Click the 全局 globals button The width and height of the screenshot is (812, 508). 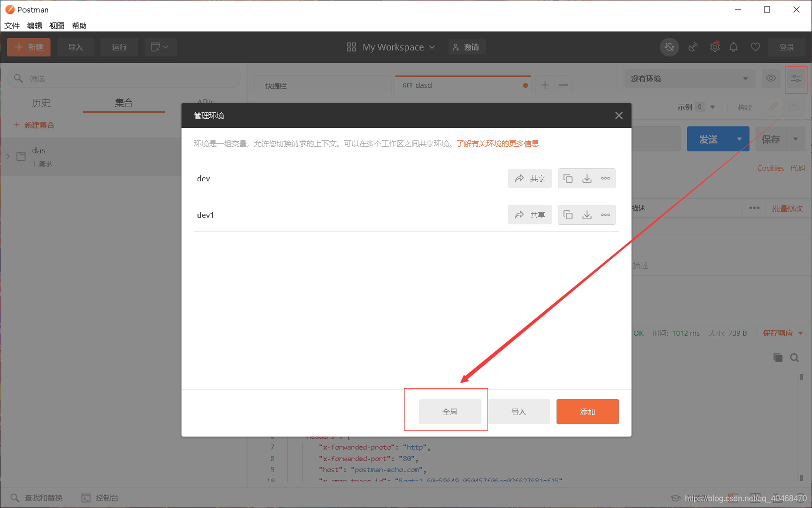(450, 412)
